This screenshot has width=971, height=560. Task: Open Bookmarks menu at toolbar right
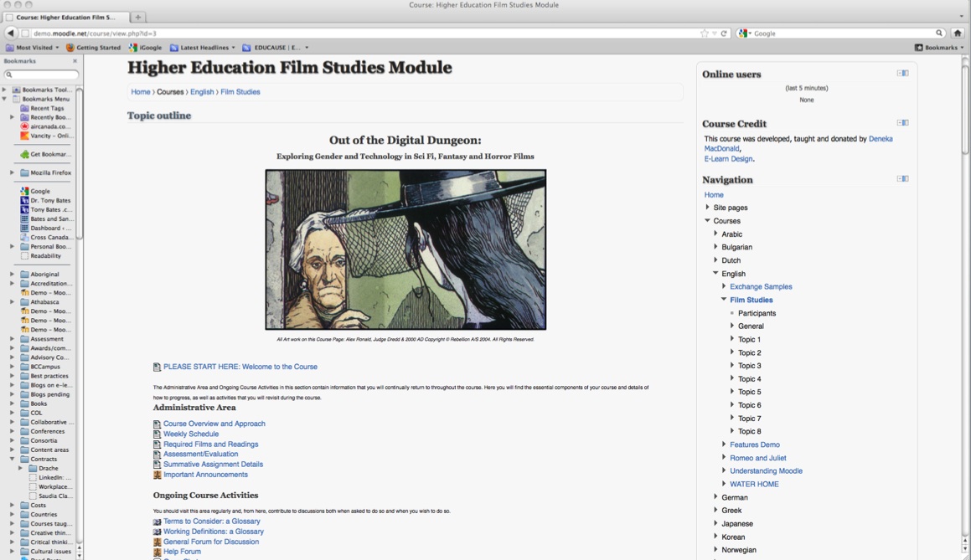pyautogui.click(x=939, y=48)
